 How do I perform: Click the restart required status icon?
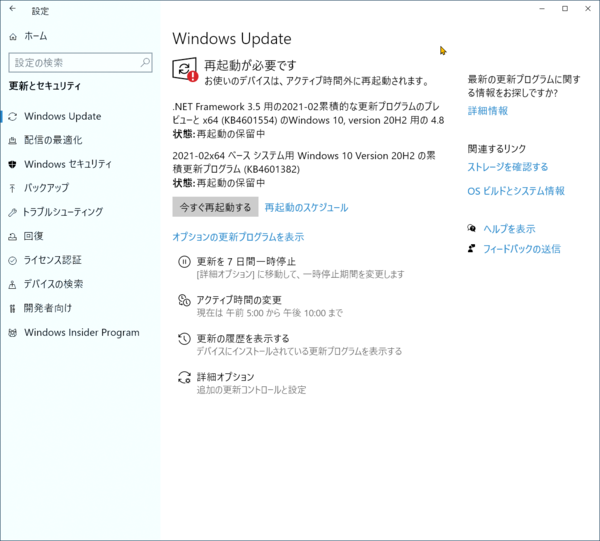tap(185, 70)
